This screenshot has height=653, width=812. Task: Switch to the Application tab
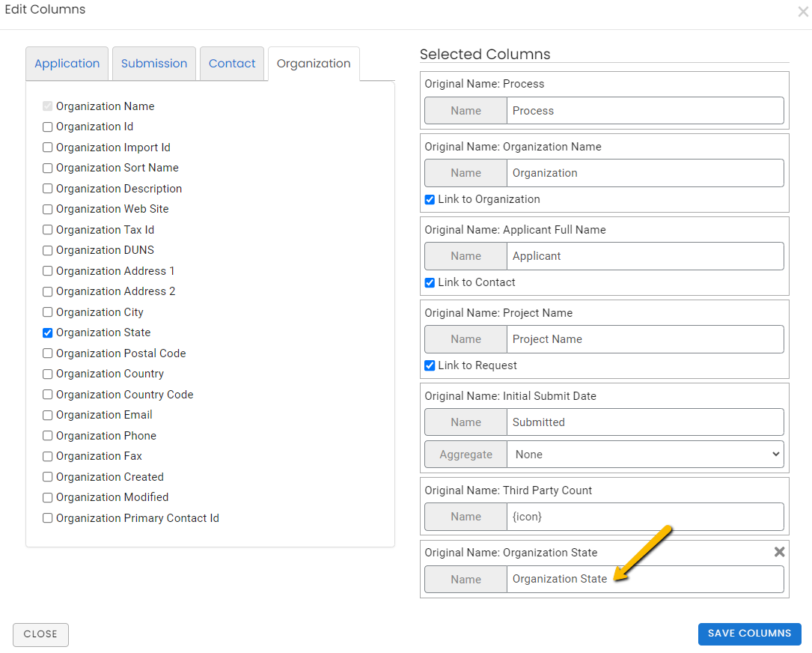point(67,64)
